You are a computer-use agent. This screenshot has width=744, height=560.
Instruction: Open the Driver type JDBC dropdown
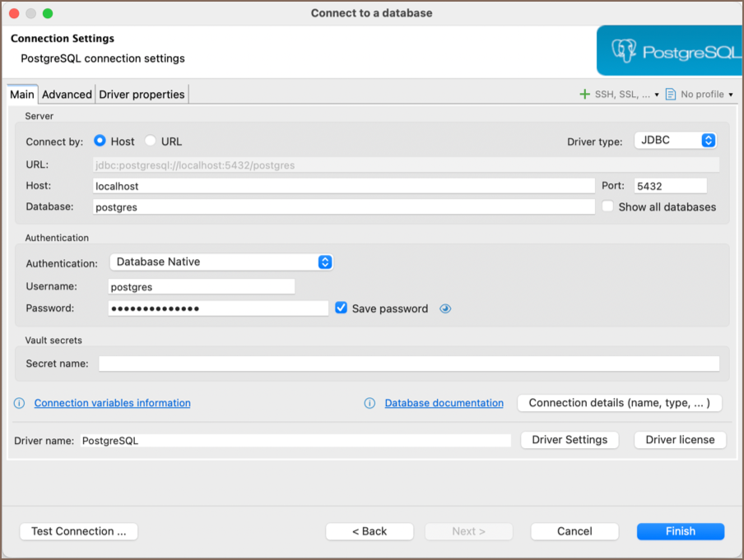pos(675,141)
